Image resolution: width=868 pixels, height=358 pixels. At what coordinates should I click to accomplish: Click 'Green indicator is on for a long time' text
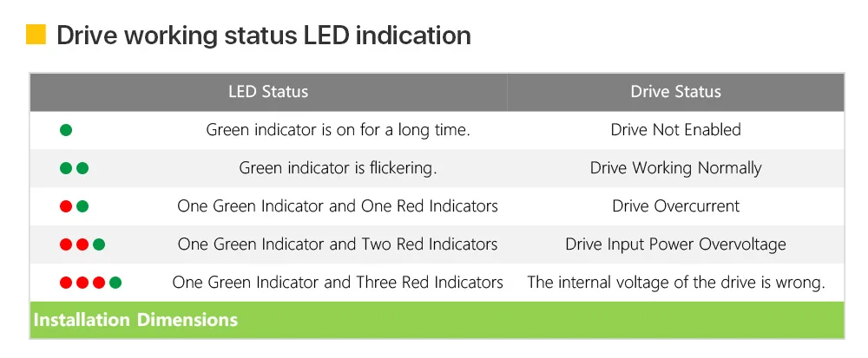click(x=338, y=130)
